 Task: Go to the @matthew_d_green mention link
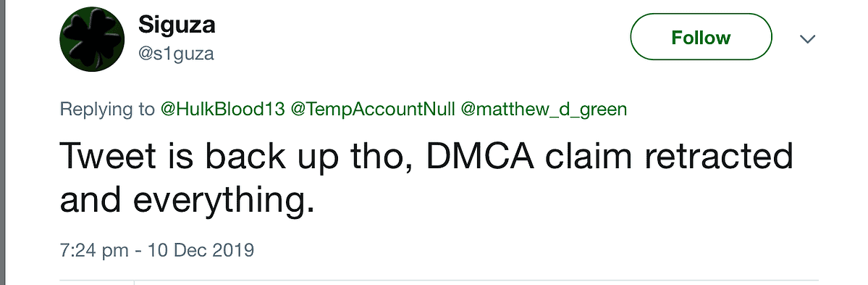tap(544, 110)
